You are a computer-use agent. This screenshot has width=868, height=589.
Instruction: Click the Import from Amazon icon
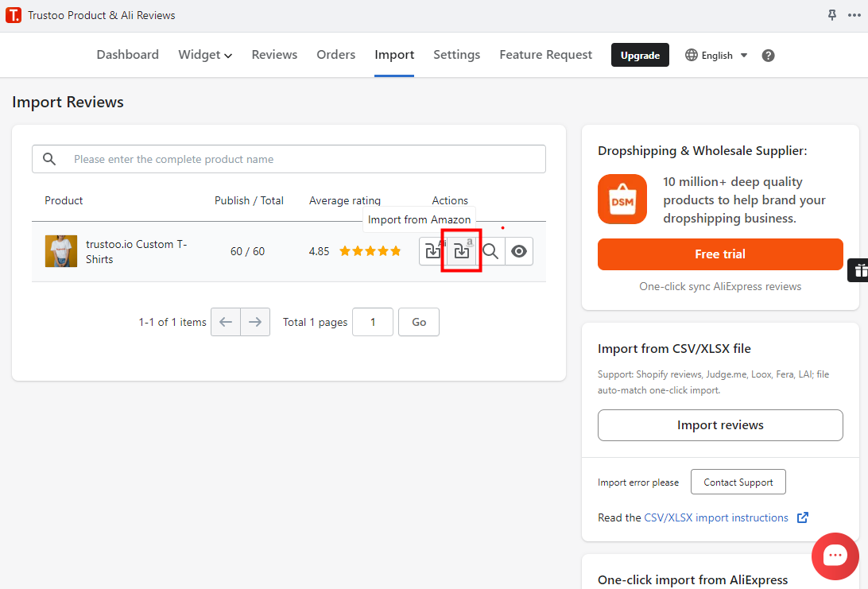pos(462,251)
